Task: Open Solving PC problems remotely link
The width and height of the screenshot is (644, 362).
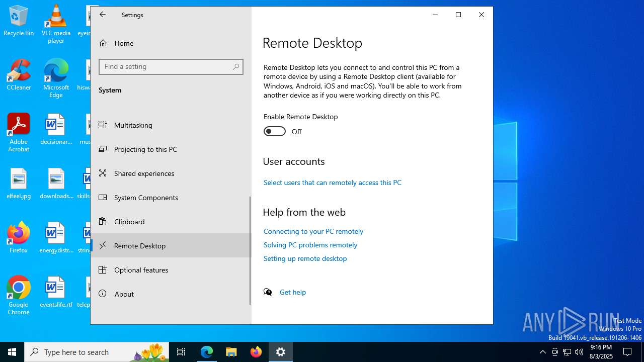Action: pyautogui.click(x=310, y=245)
